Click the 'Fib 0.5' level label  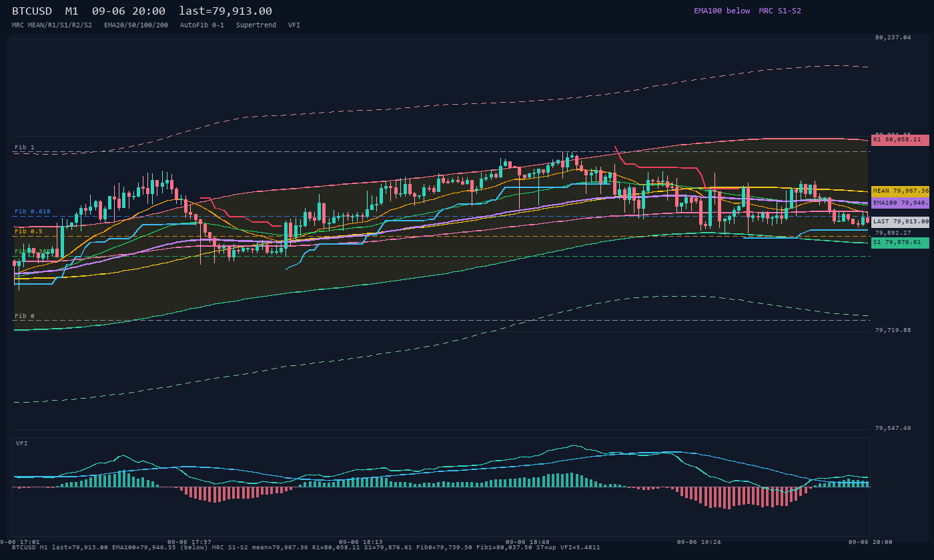coord(29,231)
